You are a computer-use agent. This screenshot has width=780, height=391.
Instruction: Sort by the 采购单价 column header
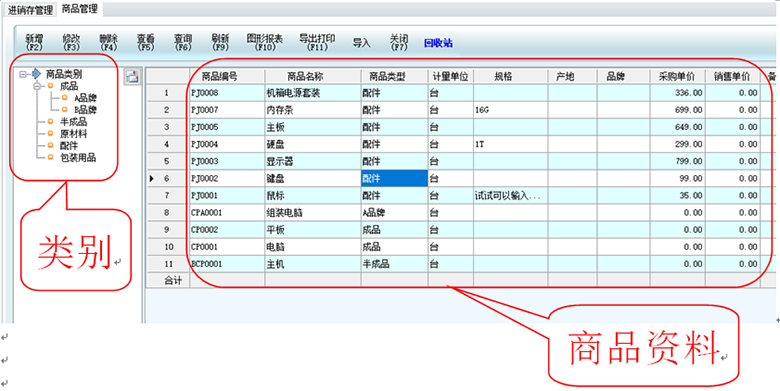678,76
